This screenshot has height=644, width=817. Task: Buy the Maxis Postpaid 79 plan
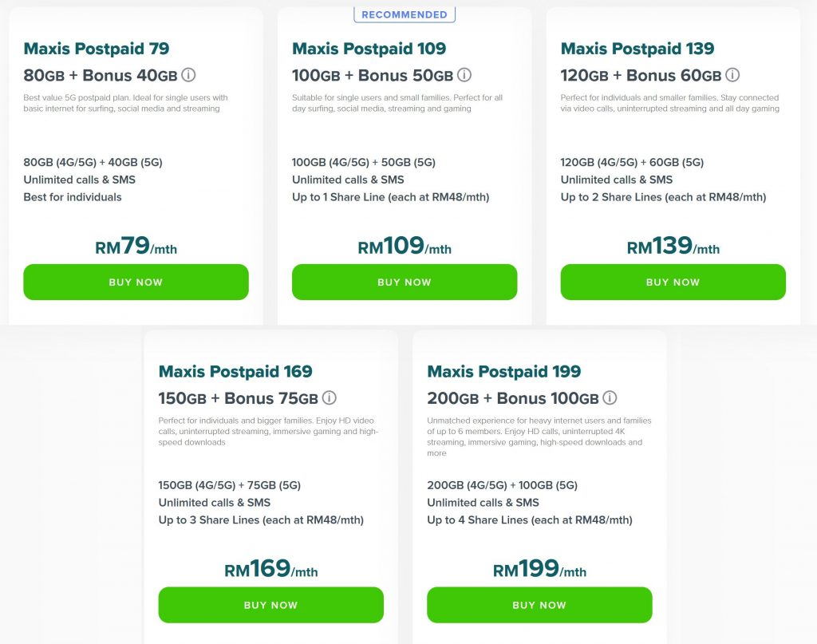(x=136, y=282)
